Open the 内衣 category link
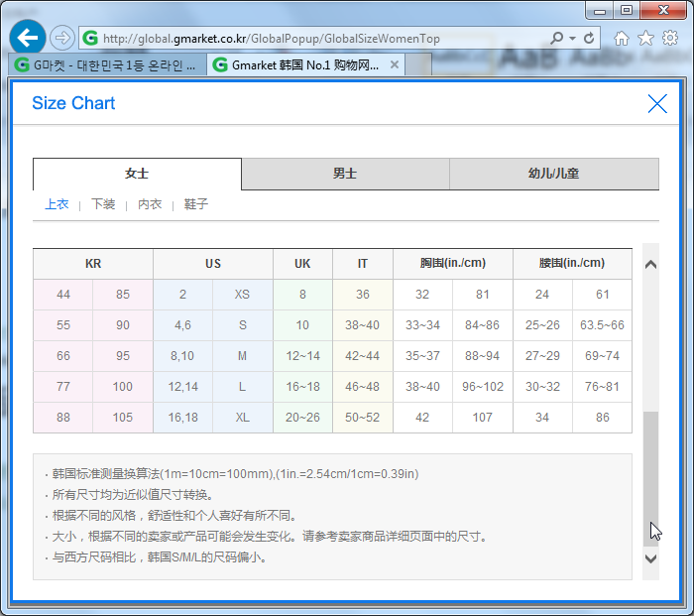 150,204
